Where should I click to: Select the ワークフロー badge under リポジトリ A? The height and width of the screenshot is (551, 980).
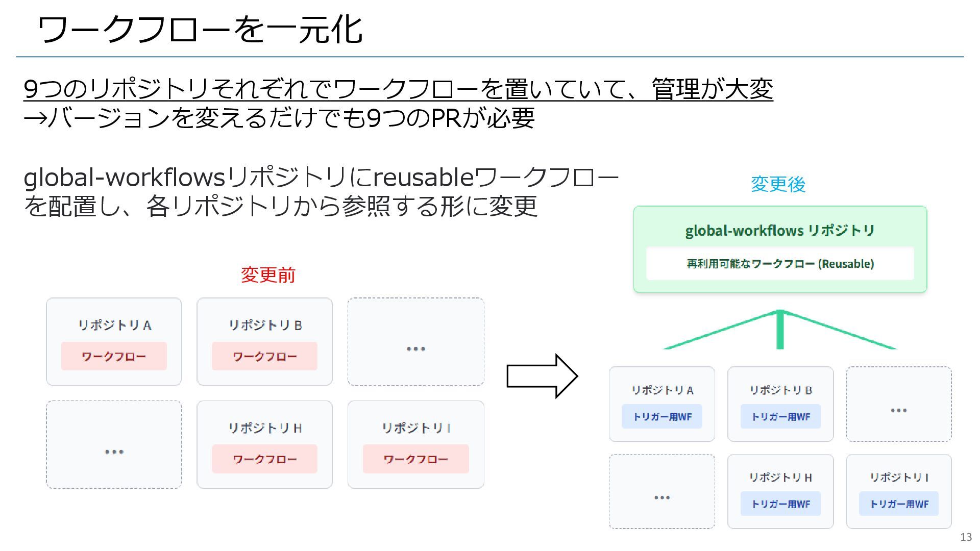pos(114,356)
